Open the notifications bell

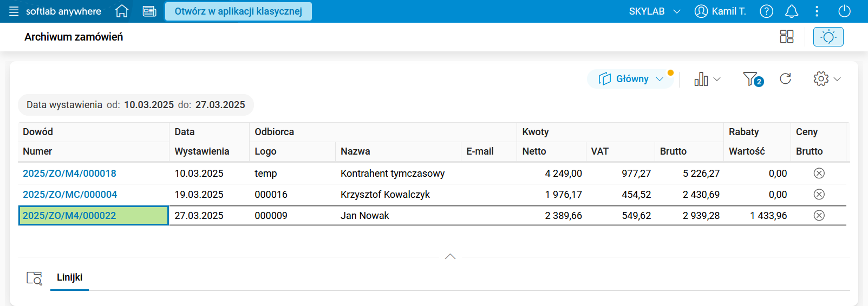pos(792,11)
